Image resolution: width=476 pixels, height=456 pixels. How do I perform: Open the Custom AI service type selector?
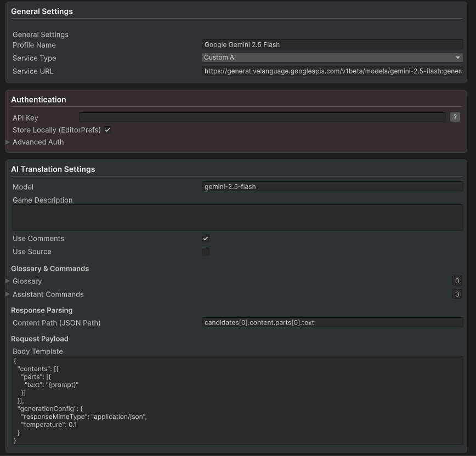coord(332,58)
